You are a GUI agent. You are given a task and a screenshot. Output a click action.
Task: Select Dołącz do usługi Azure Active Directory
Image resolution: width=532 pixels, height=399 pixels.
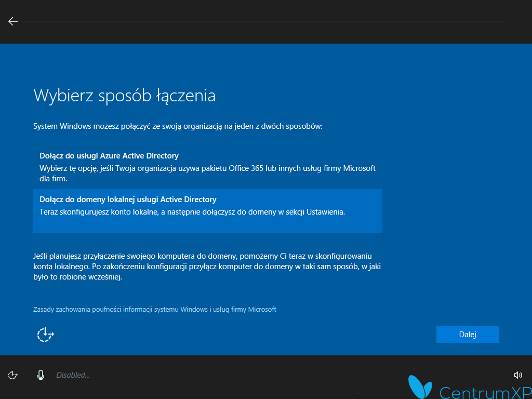pos(208,167)
